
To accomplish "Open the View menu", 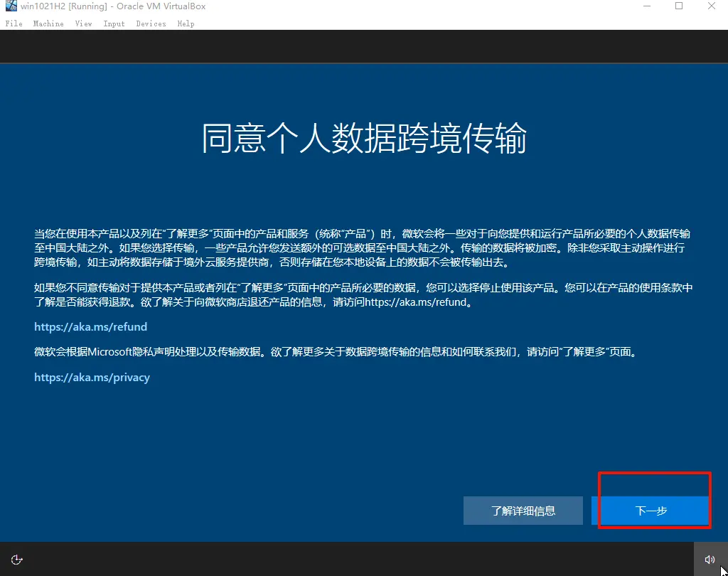I will pos(84,23).
